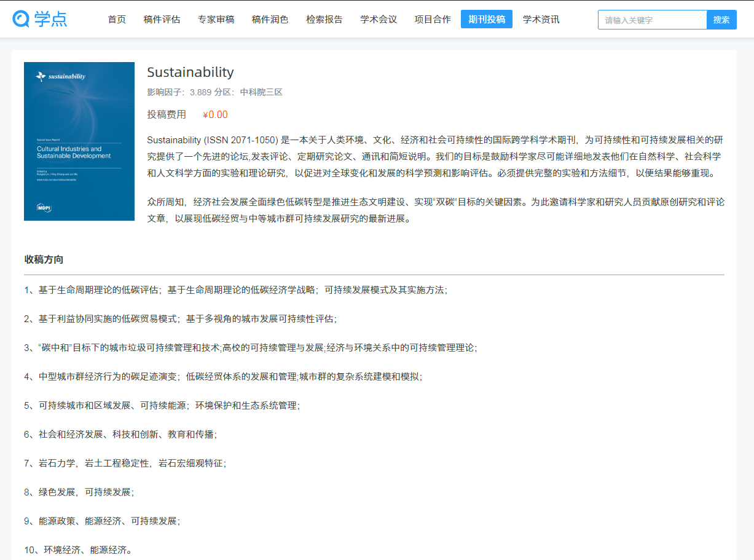Click the ¥0.00 fee value

tap(215, 114)
